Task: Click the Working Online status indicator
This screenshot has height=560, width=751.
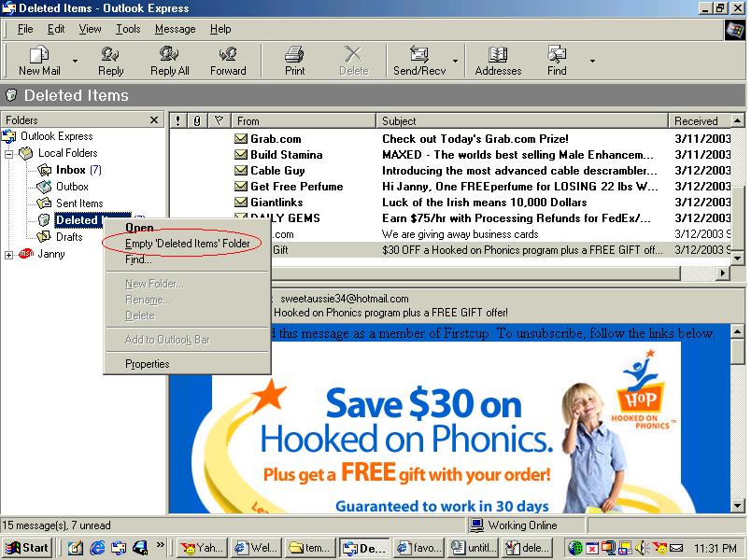Action: (527, 525)
